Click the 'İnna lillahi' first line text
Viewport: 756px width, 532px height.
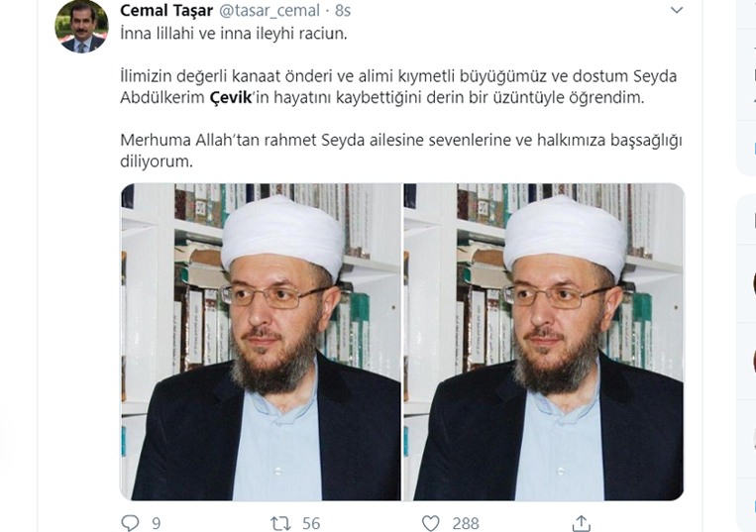234,34
